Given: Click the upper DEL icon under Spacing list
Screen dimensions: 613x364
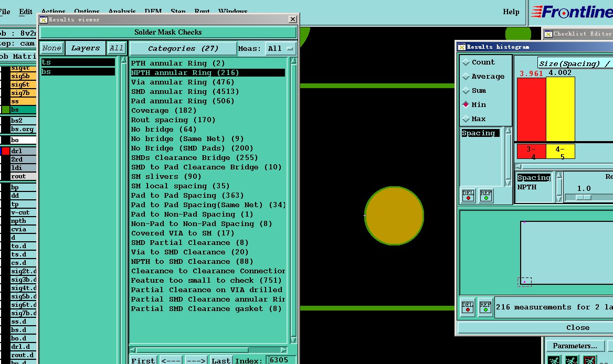Looking at the screenshot, I should click(468, 196).
